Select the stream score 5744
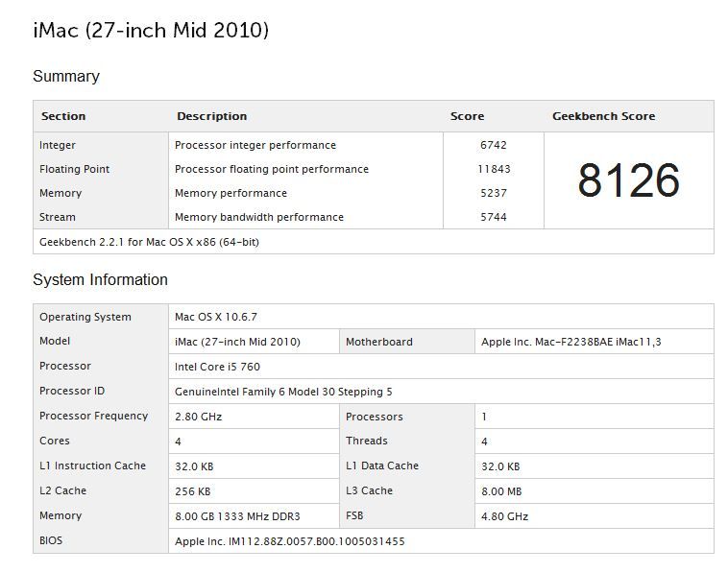Screen dimensions: 728x573 point(494,217)
